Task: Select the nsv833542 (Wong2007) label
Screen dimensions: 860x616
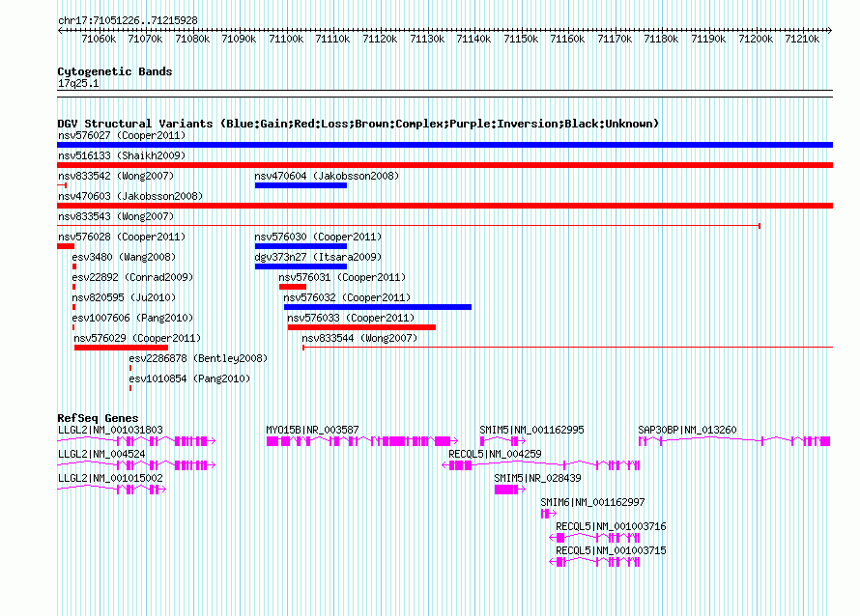Action: point(116,176)
